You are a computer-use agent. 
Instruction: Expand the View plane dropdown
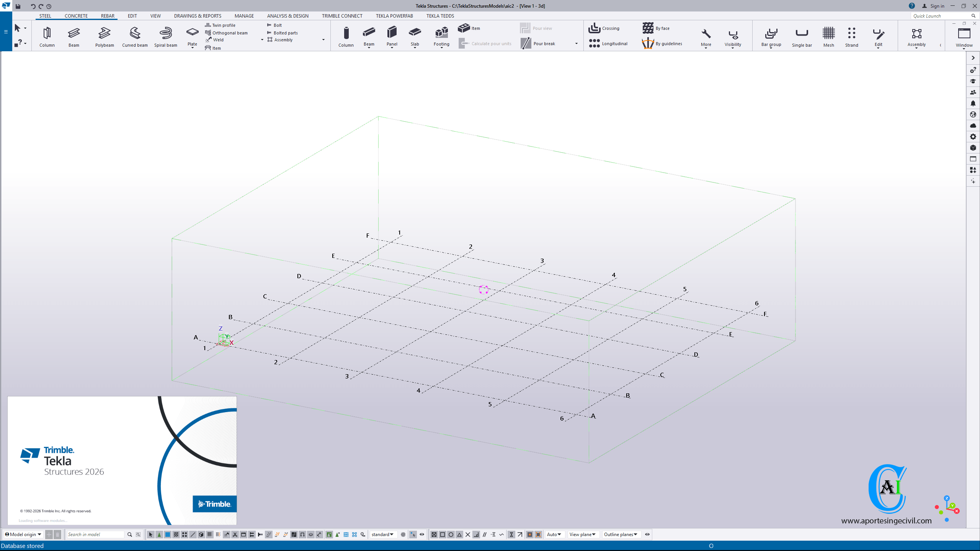pyautogui.click(x=582, y=535)
